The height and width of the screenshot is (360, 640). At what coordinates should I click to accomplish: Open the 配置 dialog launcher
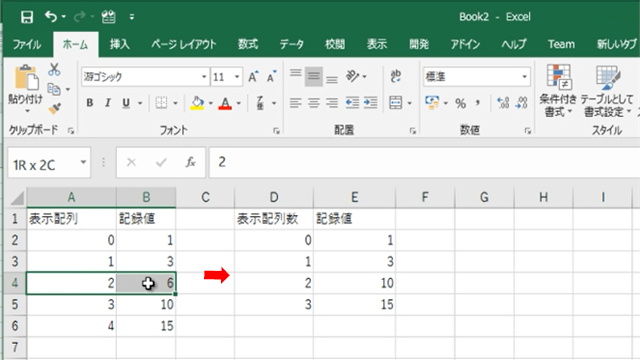tap(413, 131)
